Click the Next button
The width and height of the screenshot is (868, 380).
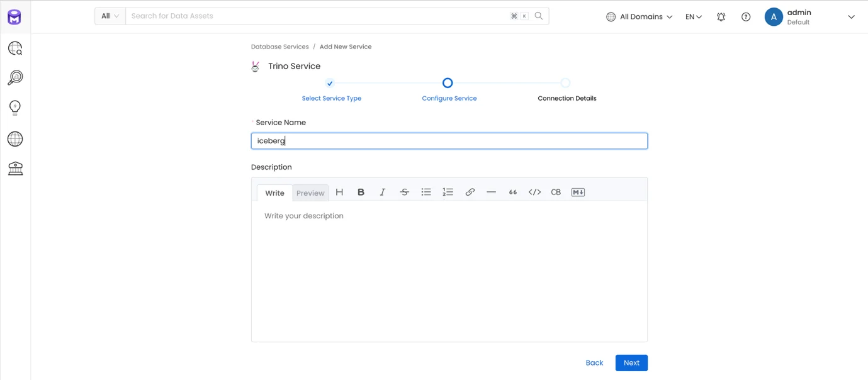631,363
